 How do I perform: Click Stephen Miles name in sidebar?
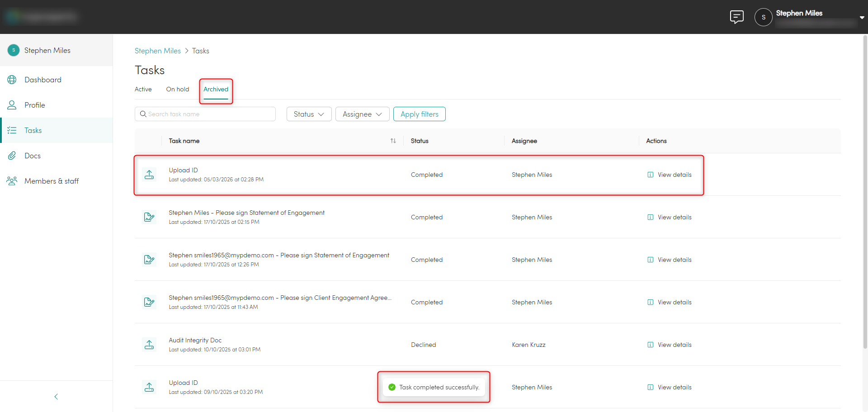(47, 50)
